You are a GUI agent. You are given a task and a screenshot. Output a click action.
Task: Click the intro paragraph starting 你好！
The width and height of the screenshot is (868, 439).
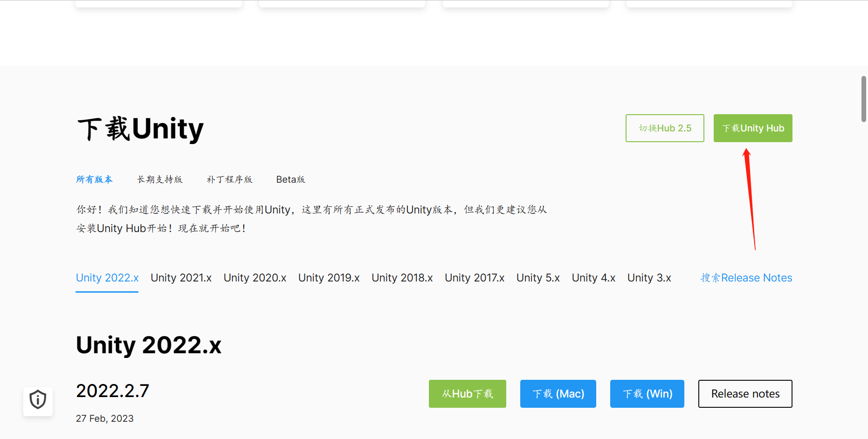[x=311, y=219]
